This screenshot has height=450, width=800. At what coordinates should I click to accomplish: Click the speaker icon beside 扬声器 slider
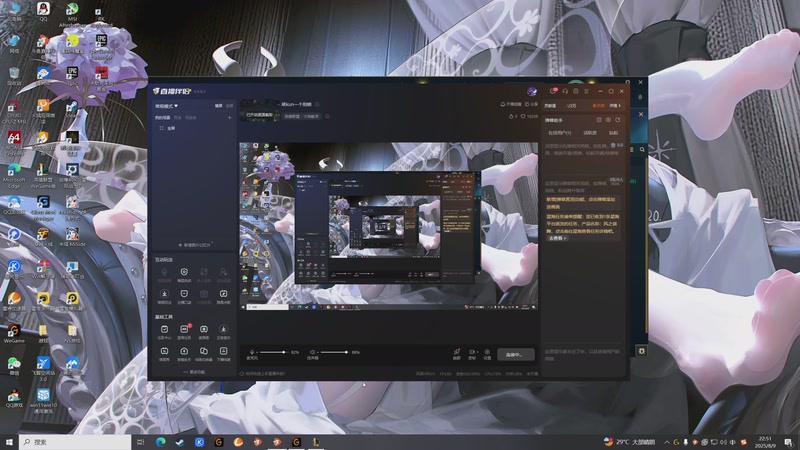312,352
